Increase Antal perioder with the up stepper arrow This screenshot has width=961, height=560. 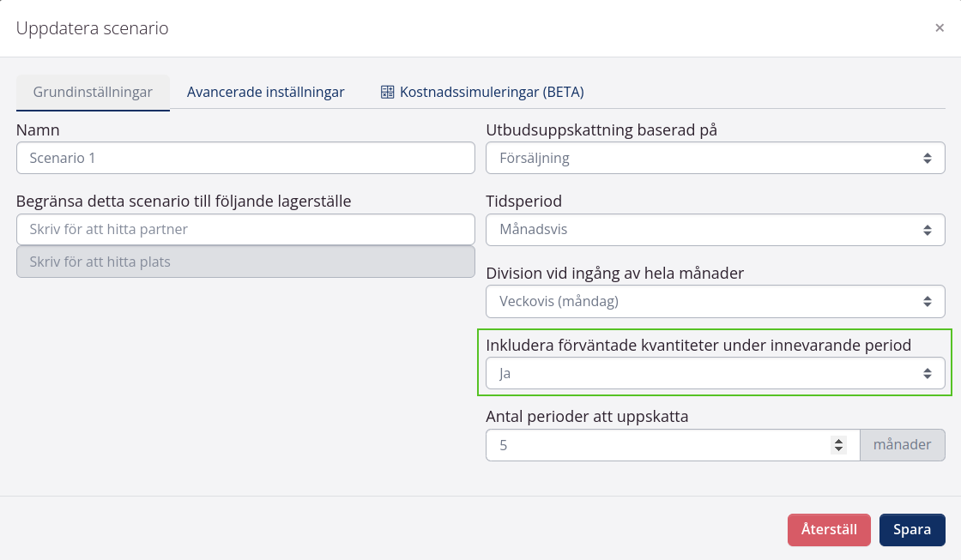[x=838, y=440]
